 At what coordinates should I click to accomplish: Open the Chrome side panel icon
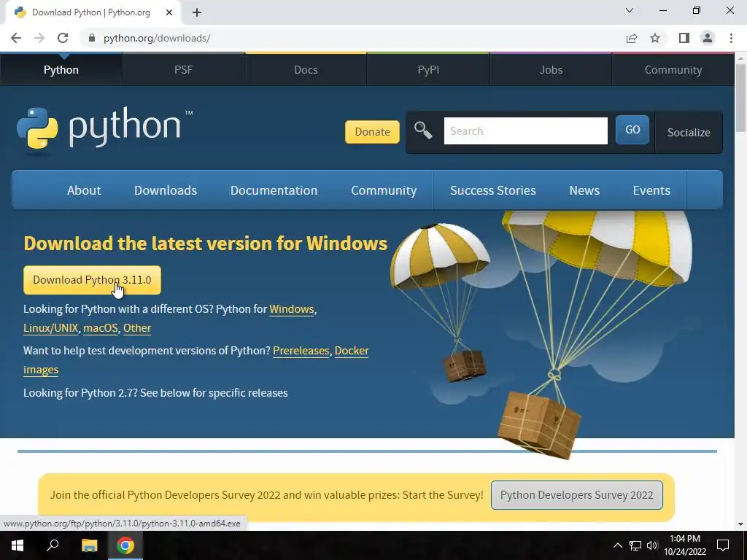684,38
